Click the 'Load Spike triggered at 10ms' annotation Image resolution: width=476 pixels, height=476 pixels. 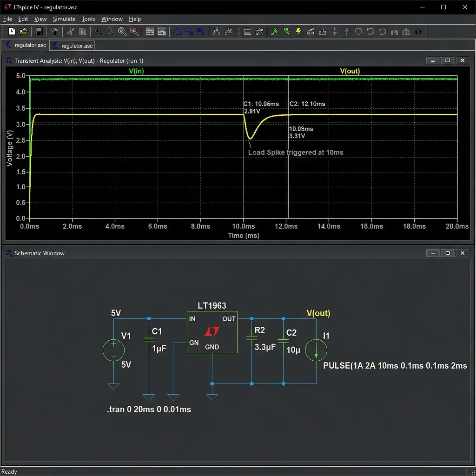point(296,152)
